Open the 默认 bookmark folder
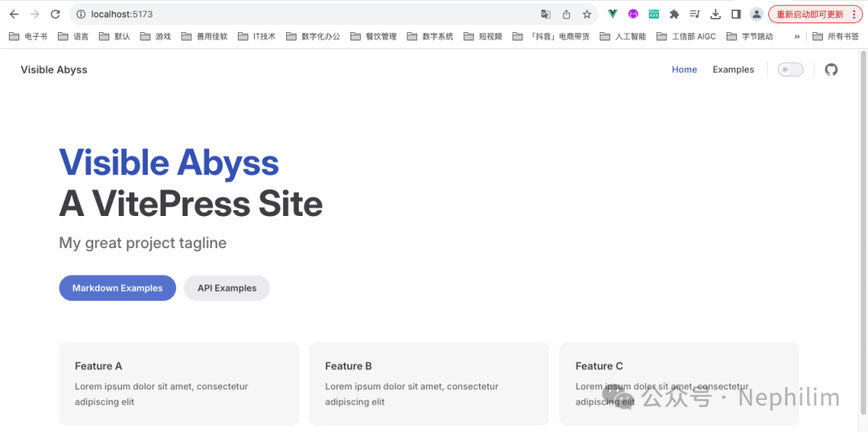Viewport: 868px width, 432px height. 114,36
